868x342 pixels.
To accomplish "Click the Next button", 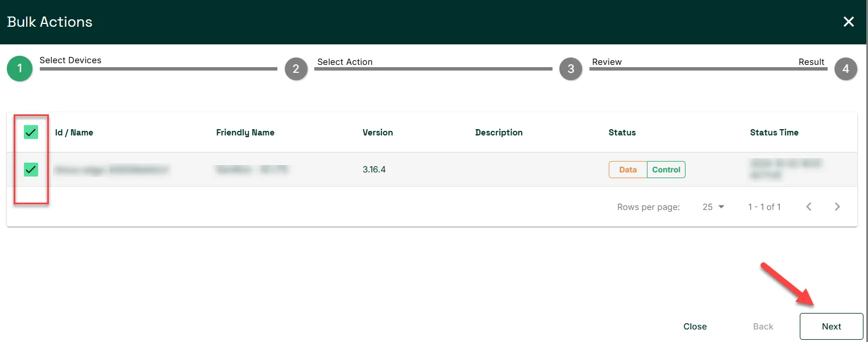I will coord(832,327).
